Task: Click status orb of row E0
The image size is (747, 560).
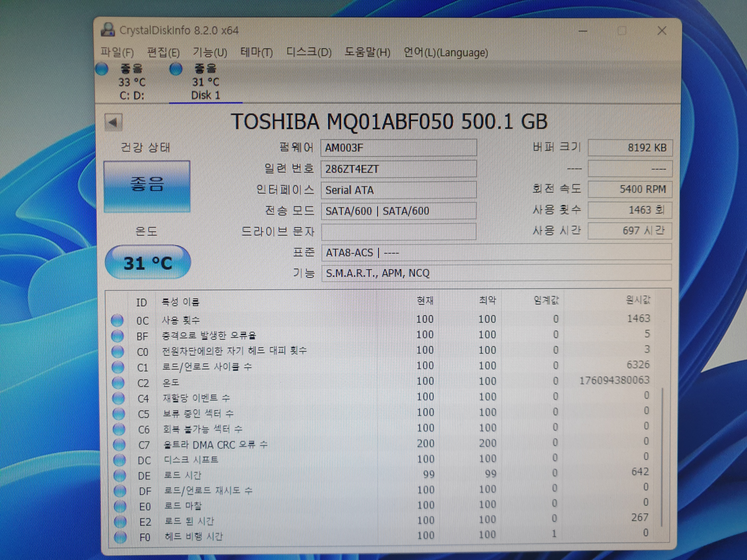Action: [x=120, y=506]
